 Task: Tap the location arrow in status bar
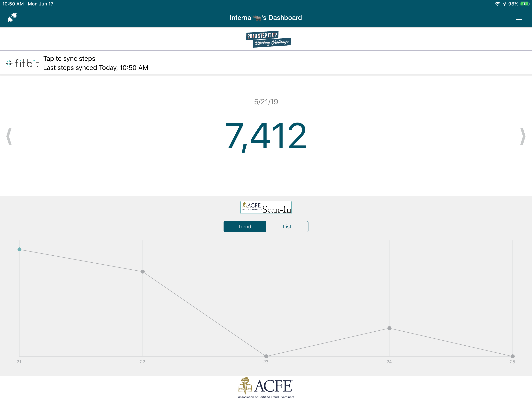tap(504, 4)
